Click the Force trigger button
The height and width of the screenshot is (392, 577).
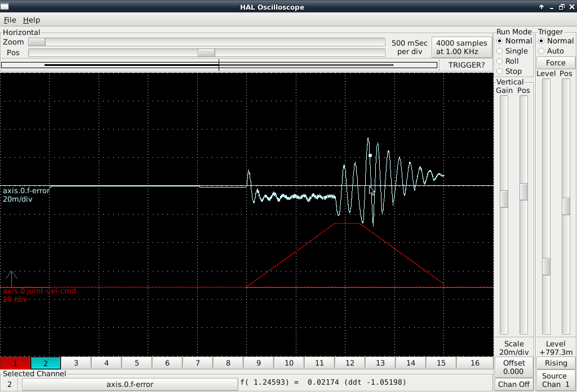click(x=556, y=63)
